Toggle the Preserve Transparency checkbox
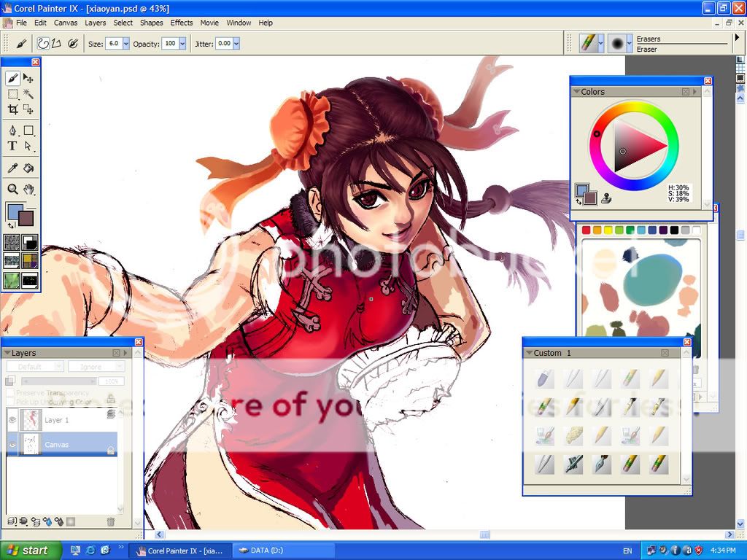This screenshot has width=747, height=560. pos(10,393)
